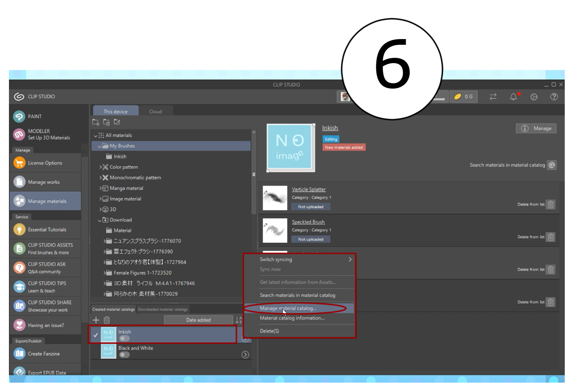568x392 pixels.
Task: Delete Verticle Splatter from the list
Action: [x=551, y=204]
